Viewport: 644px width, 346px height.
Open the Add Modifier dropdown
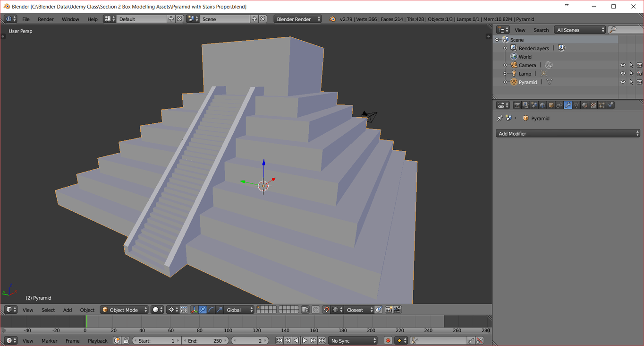coord(568,134)
